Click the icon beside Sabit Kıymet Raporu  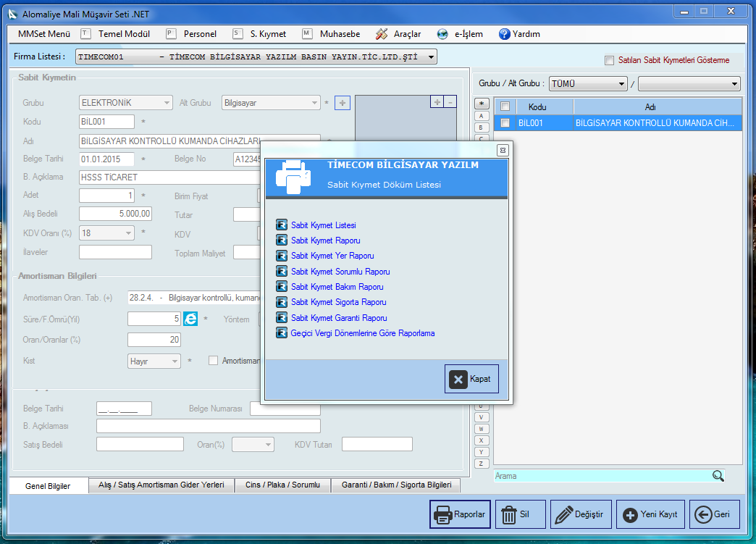(282, 240)
